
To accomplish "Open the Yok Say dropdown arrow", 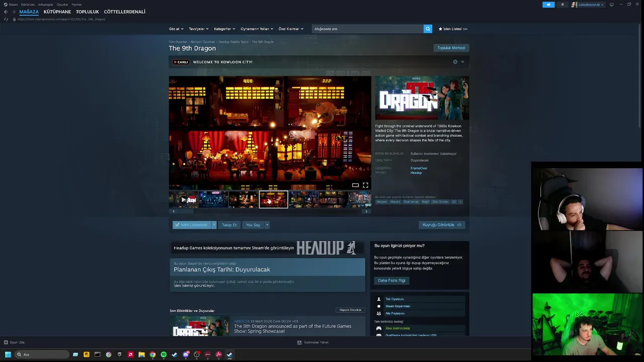I will (x=267, y=225).
